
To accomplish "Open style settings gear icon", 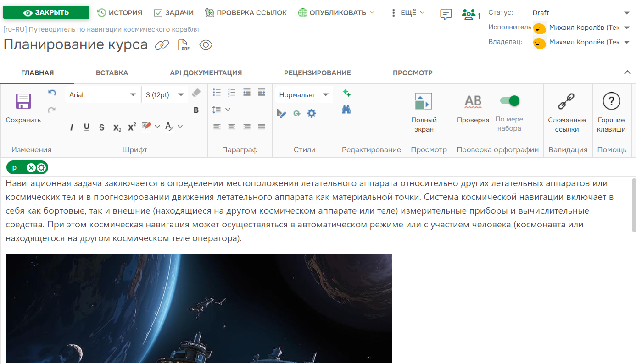I will (x=312, y=113).
